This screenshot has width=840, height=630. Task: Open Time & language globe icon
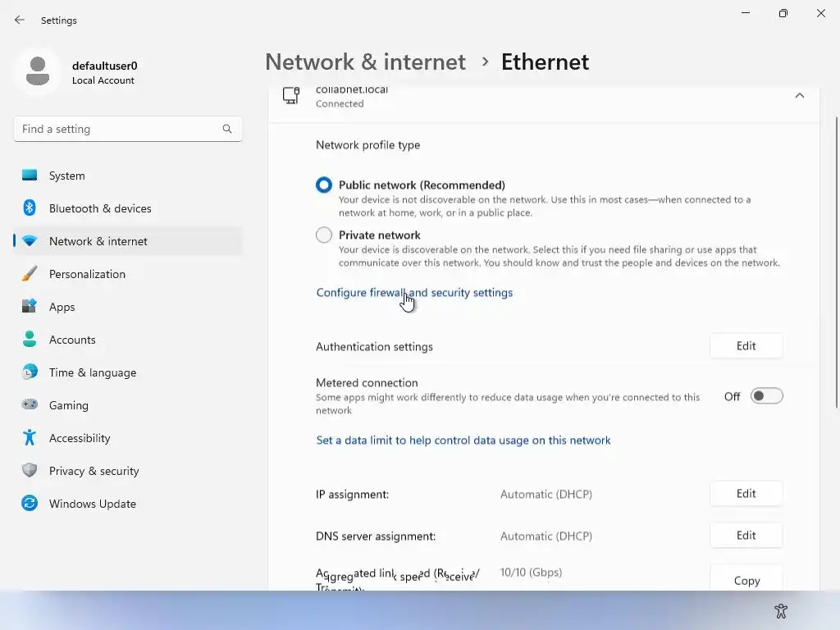point(30,372)
